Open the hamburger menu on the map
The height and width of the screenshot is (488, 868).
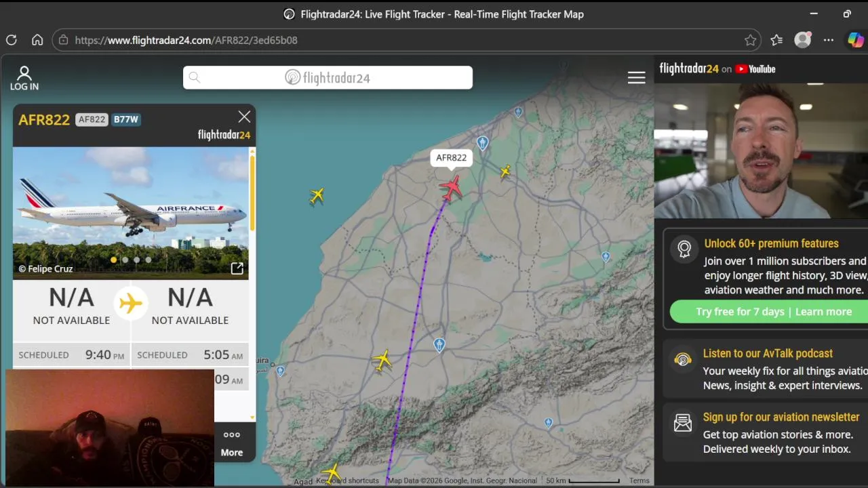pyautogui.click(x=636, y=77)
